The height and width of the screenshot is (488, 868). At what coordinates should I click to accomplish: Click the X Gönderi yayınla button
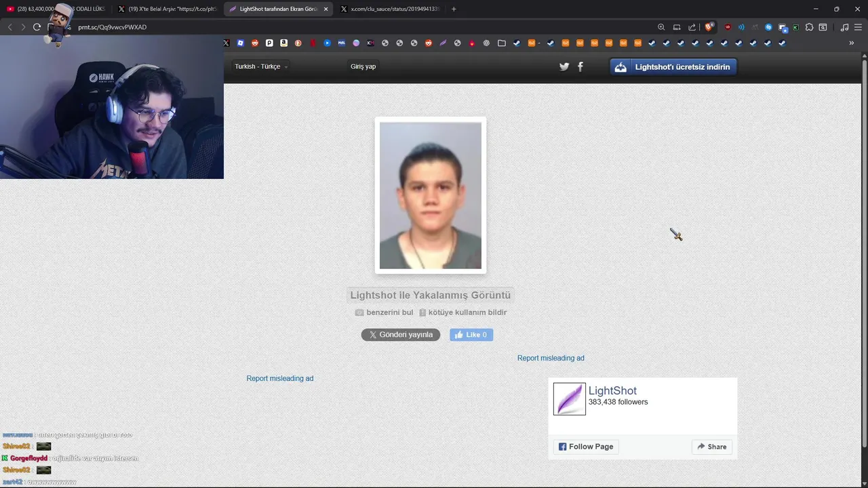pos(401,335)
